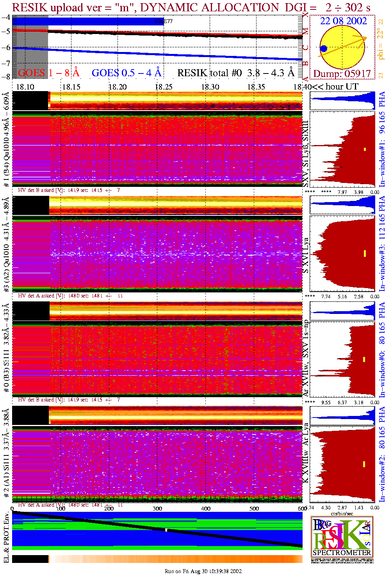Click the X flare class axis label
This screenshot has height=577, width=392.
pos(306,15)
